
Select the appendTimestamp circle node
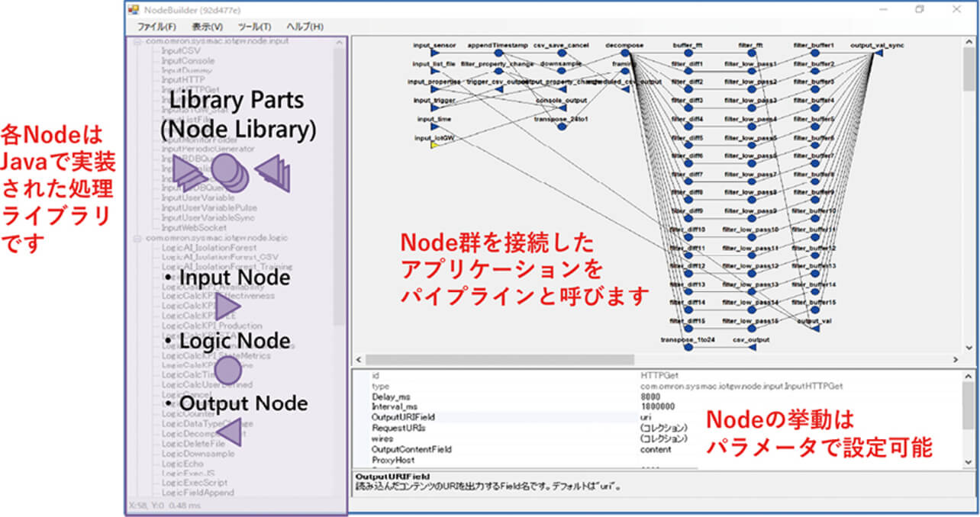click(498, 53)
